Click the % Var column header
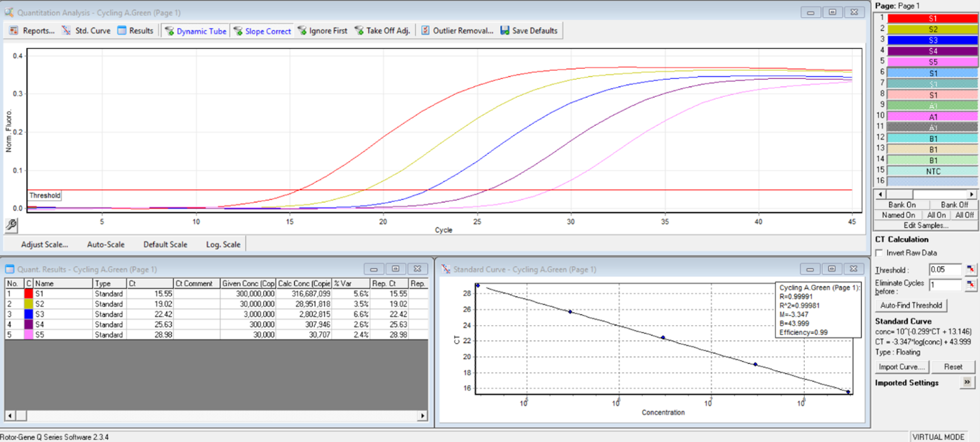Screen dimensions: 980x442 [350, 283]
